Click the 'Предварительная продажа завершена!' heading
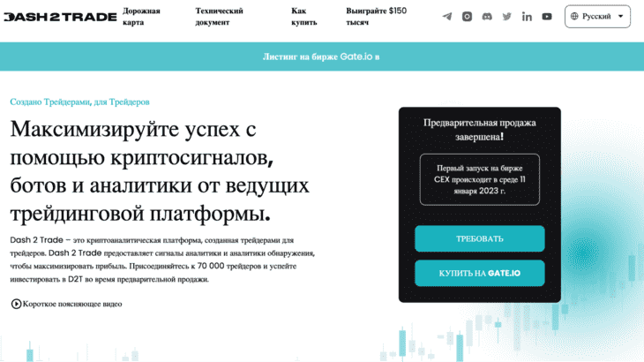Screen dimensions: 644x362 (x=479, y=130)
